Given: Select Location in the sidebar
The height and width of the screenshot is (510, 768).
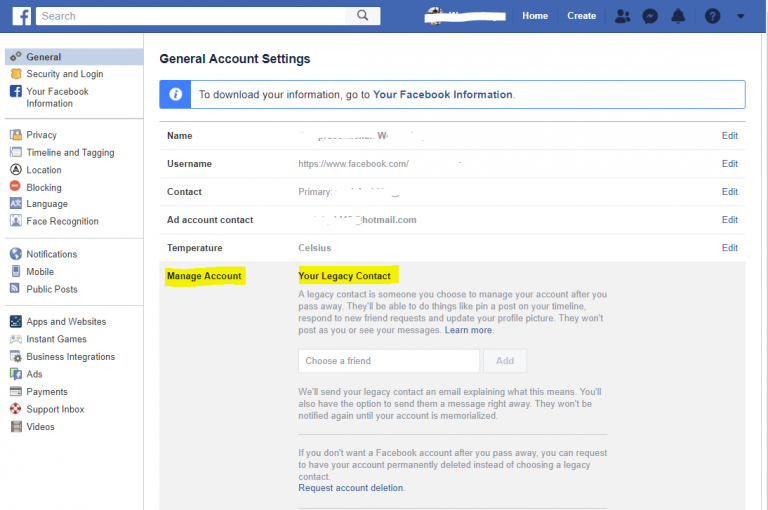Looking at the screenshot, I should point(44,170).
